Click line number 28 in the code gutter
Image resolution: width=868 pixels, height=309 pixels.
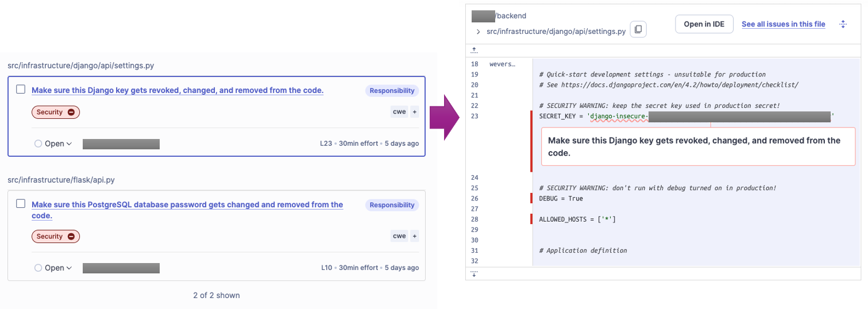474,219
